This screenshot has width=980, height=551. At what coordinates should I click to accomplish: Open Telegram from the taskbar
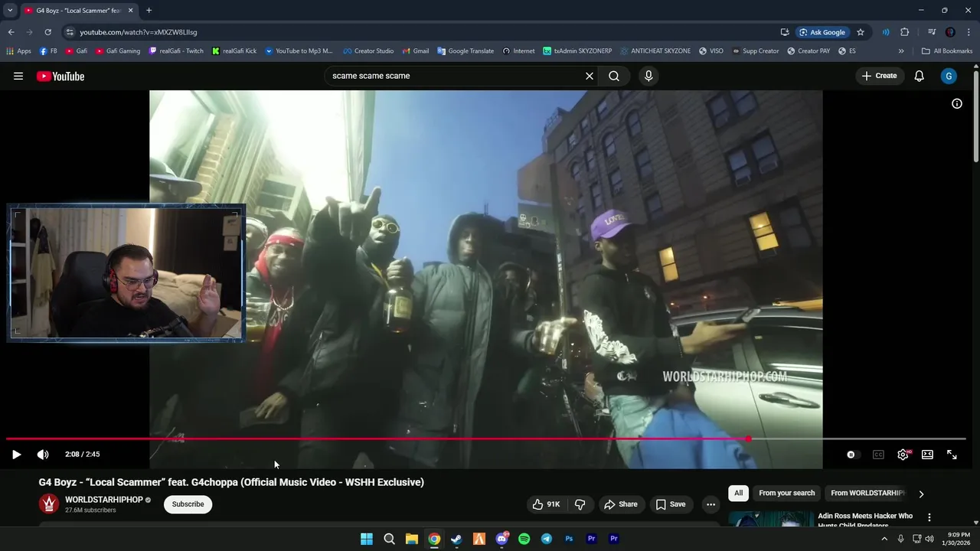pos(546,539)
